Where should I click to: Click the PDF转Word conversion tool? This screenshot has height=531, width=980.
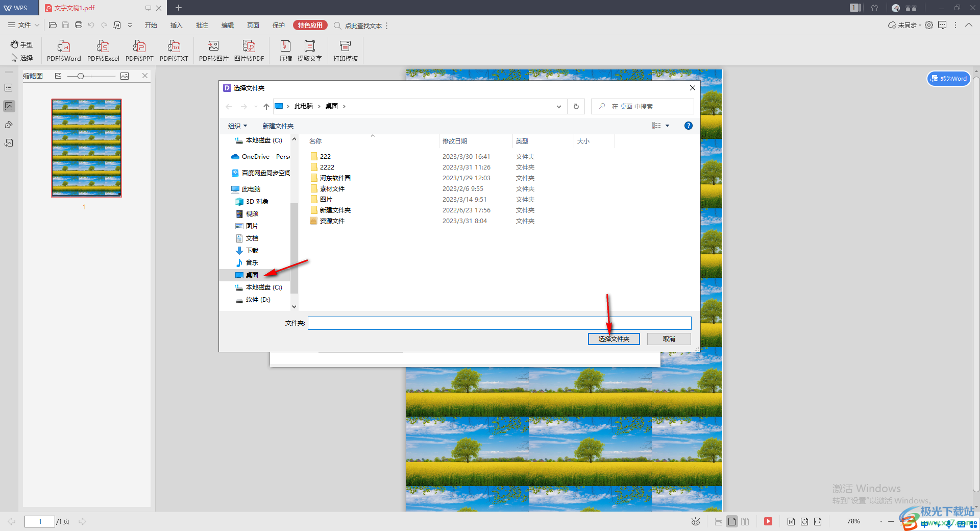(64, 51)
